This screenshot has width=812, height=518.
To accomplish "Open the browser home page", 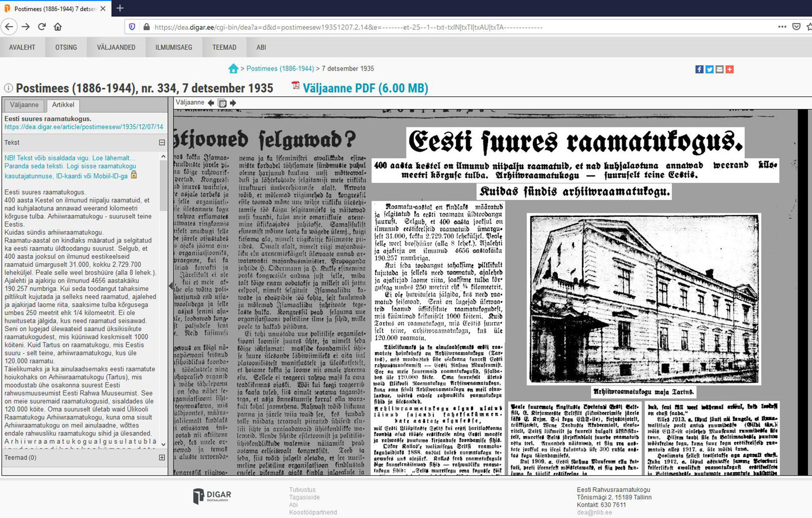I will [58, 27].
